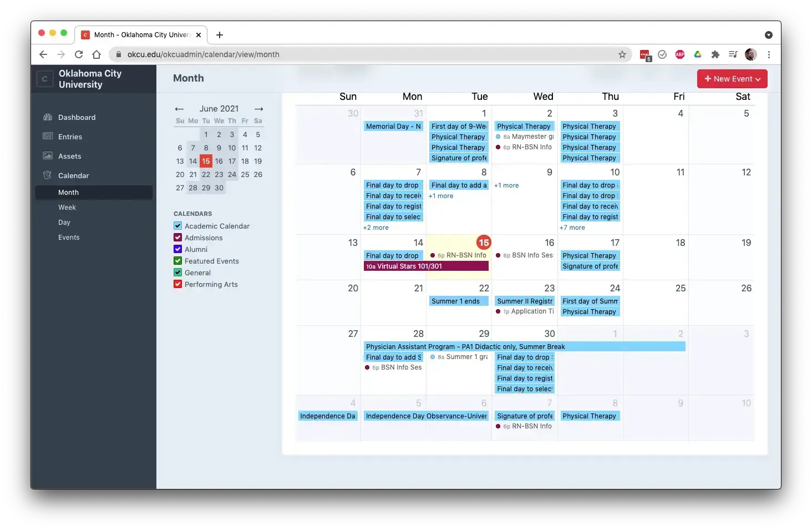Click the Featured Events green color box
Image resolution: width=812 pixels, height=530 pixels.
click(178, 261)
